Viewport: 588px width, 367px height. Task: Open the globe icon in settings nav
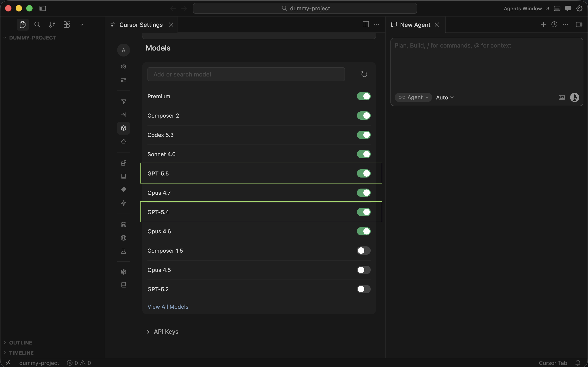coord(124,238)
